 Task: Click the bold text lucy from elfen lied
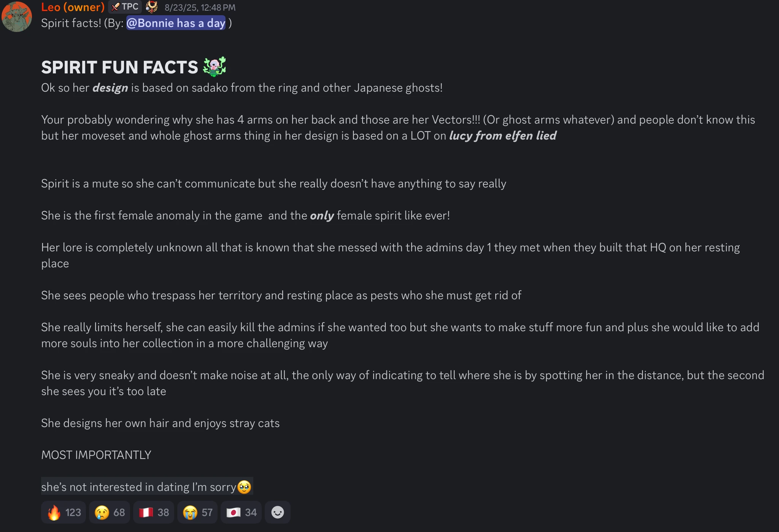[x=502, y=136]
